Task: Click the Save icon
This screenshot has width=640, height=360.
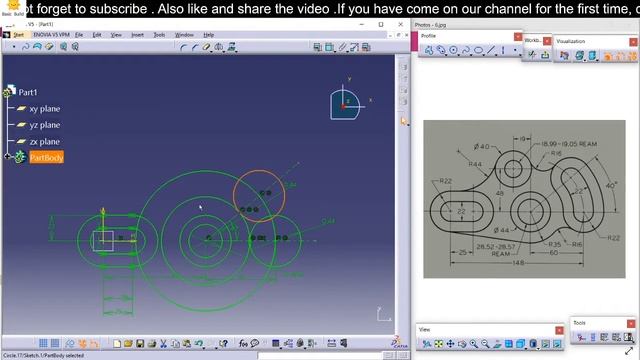Action: 140,344
